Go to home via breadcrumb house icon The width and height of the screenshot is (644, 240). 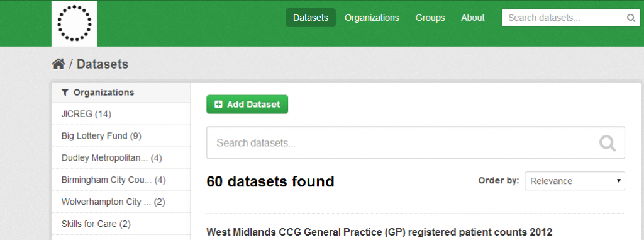58,64
